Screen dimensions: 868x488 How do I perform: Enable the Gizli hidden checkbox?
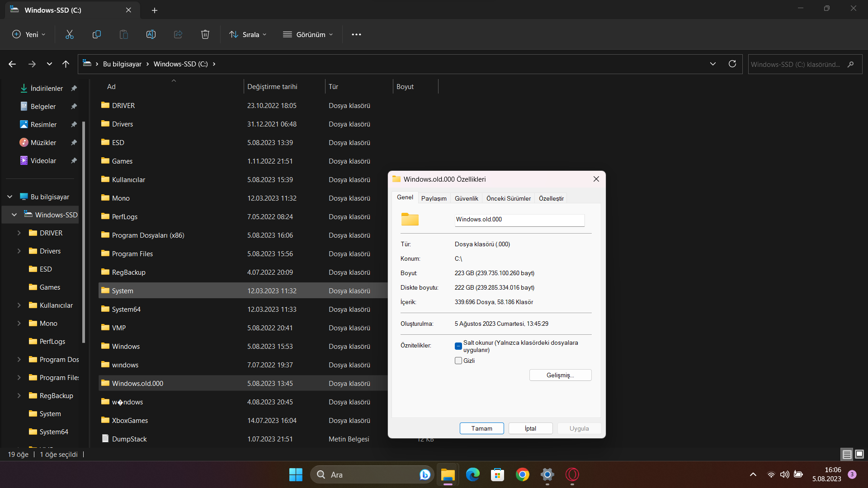458,361
